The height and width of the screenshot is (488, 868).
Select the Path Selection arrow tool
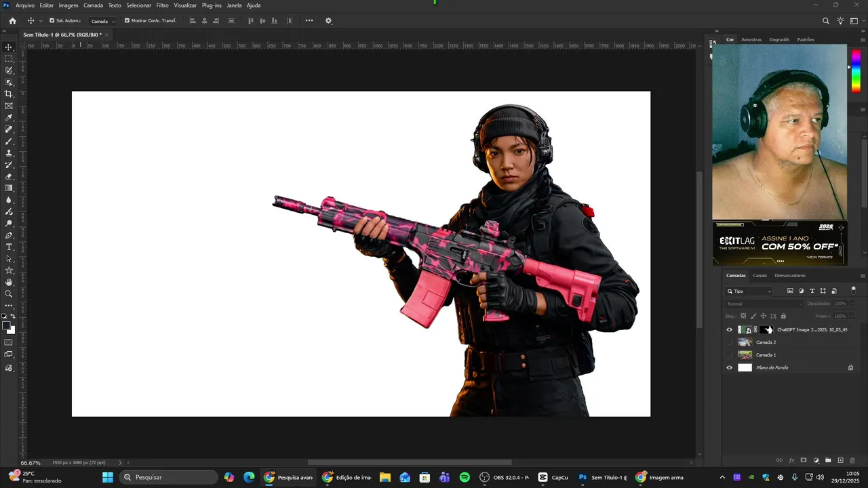(x=9, y=259)
